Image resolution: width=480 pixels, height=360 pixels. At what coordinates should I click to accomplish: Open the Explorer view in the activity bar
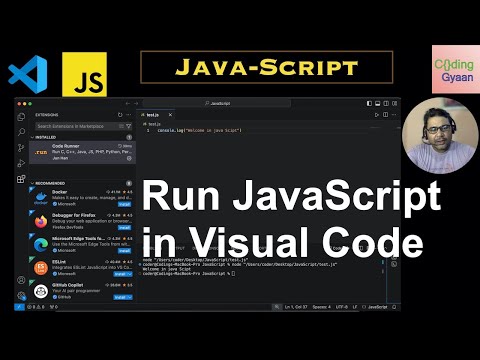21,117
